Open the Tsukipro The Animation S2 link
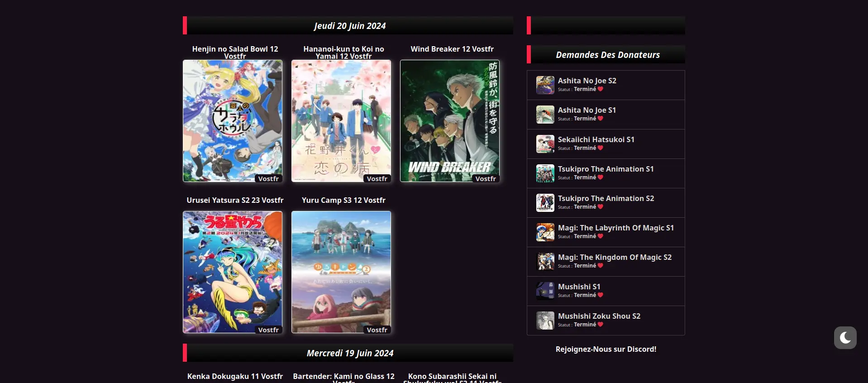 pyautogui.click(x=606, y=198)
